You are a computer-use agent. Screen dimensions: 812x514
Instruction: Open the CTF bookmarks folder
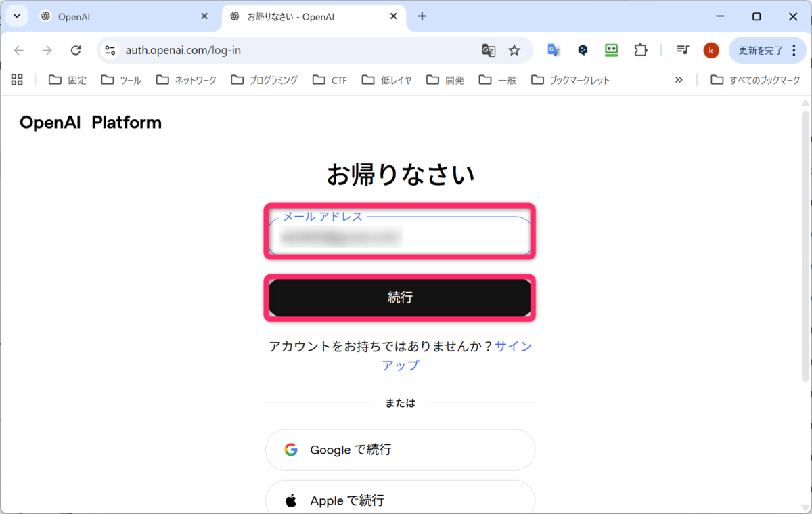(x=330, y=79)
